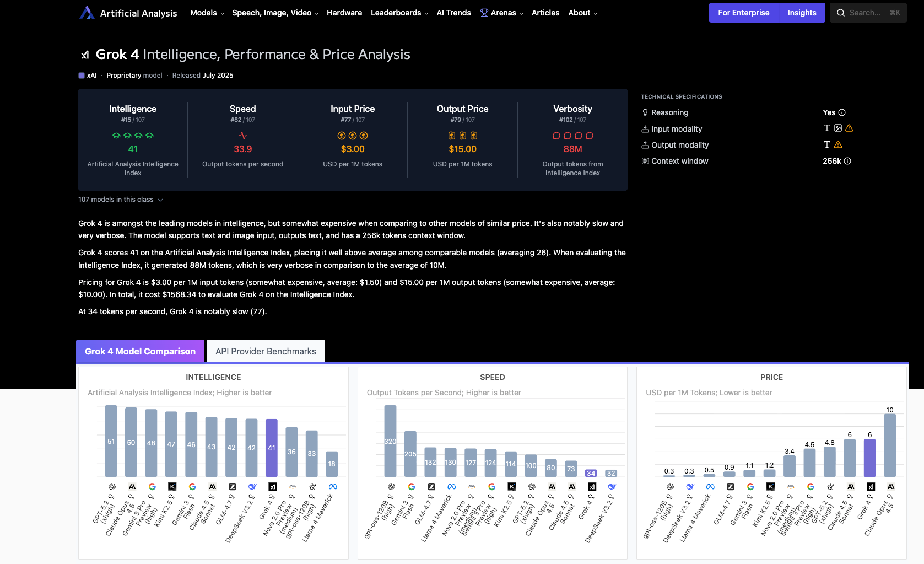Screen dimensions: 924x564
Task: Click the Speed metric card showing 33.9
Action: coord(242,140)
